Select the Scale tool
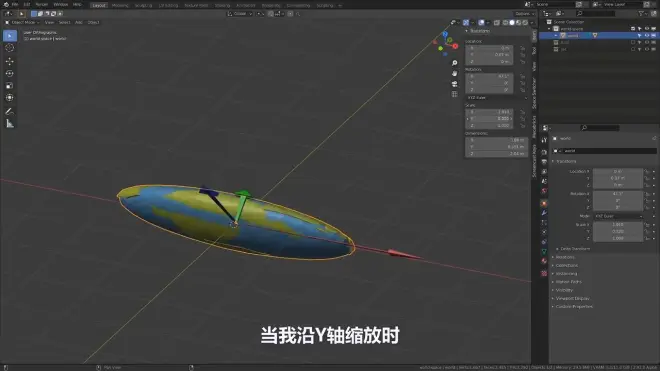The width and height of the screenshot is (660, 371). (10, 85)
